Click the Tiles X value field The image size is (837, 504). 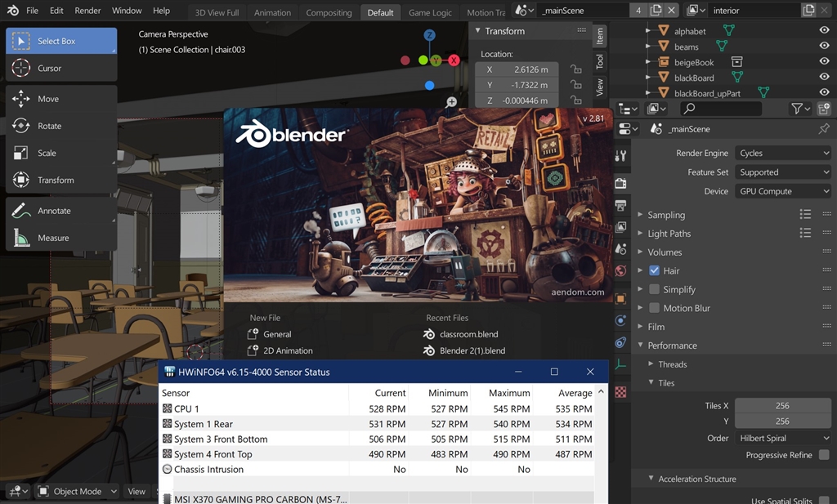(782, 406)
